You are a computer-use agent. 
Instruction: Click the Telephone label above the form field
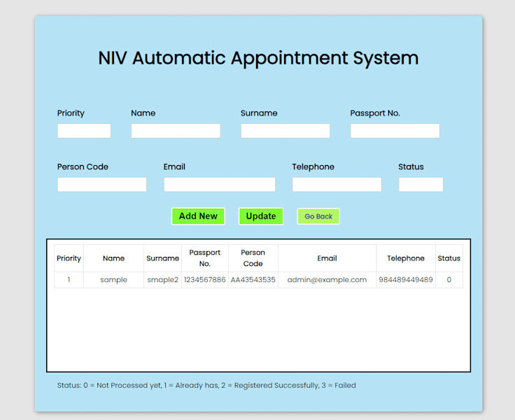[313, 167]
